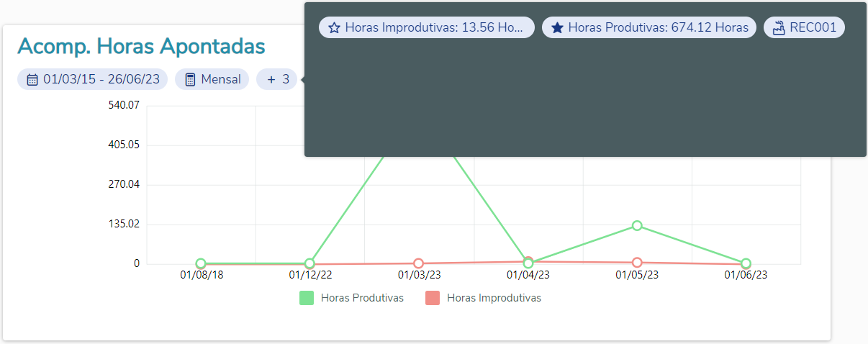Click the 'Horas Produtivas: 674.12 Horas' chip text
The image size is (868, 344).
click(x=658, y=28)
